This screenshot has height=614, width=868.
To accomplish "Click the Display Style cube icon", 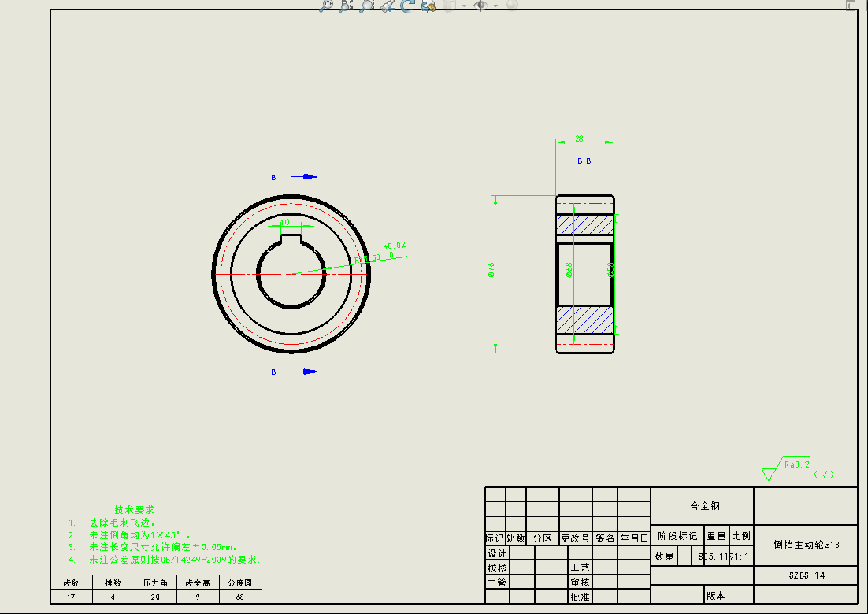I will click(x=450, y=6).
